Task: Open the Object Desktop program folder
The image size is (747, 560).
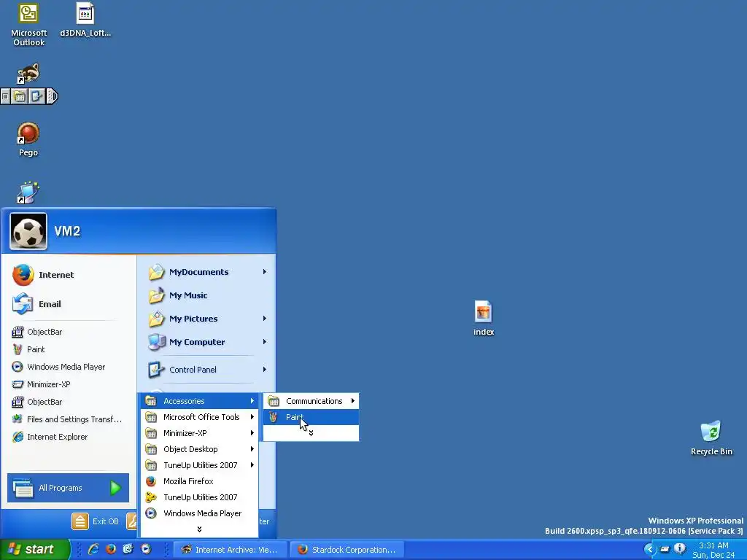Action: click(x=200, y=449)
